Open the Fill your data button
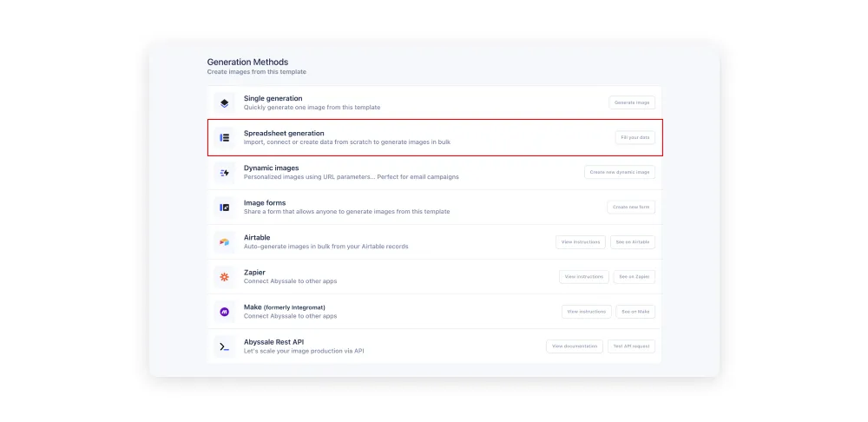Image resolution: width=868 pixels, height=422 pixels. tap(635, 137)
